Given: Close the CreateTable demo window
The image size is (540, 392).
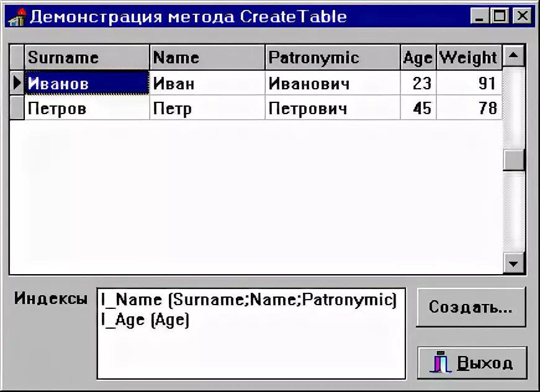Looking at the screenshot, I should pyautogui.click(x=522, y=16).
